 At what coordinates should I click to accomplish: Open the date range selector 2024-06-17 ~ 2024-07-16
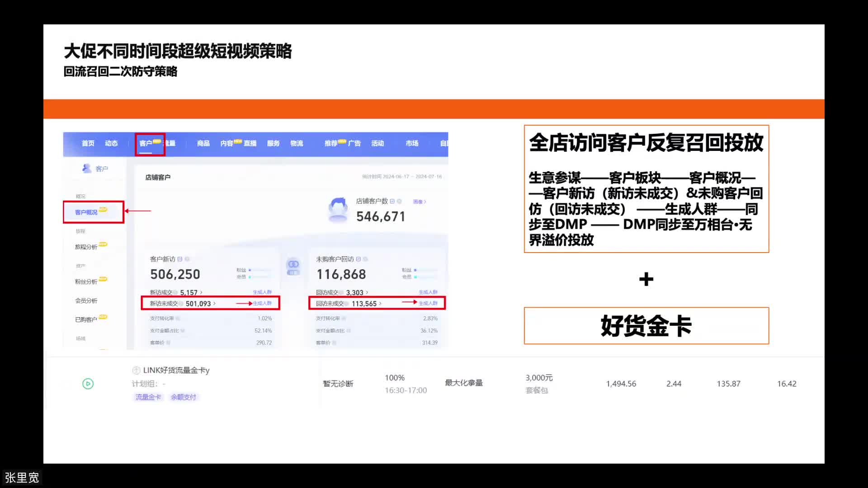[401, 176]
